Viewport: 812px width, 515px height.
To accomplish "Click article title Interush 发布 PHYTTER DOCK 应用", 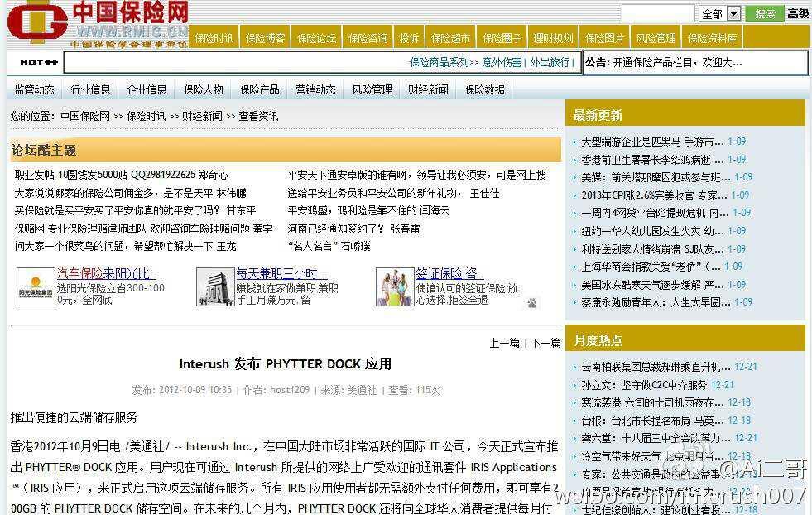I will [286, 364].
